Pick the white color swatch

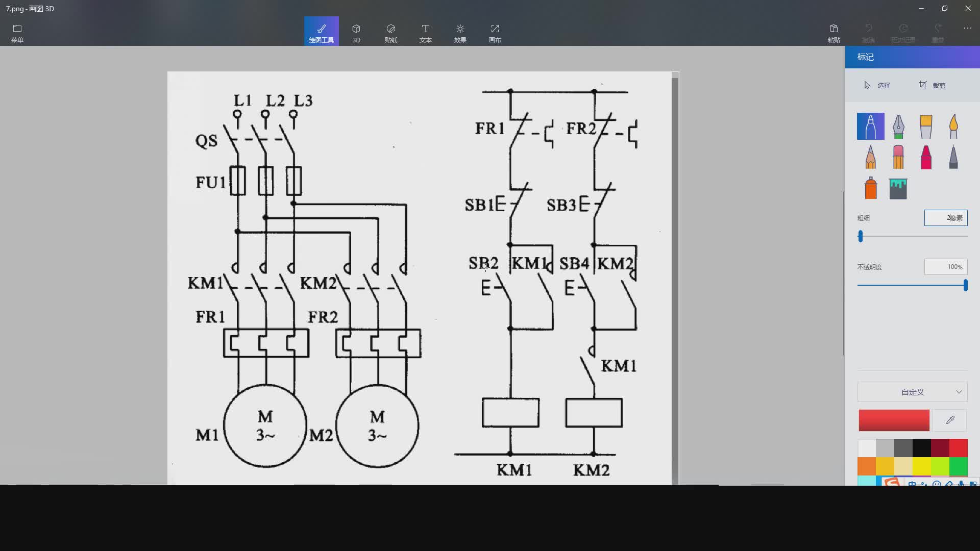tap(867, 448)
